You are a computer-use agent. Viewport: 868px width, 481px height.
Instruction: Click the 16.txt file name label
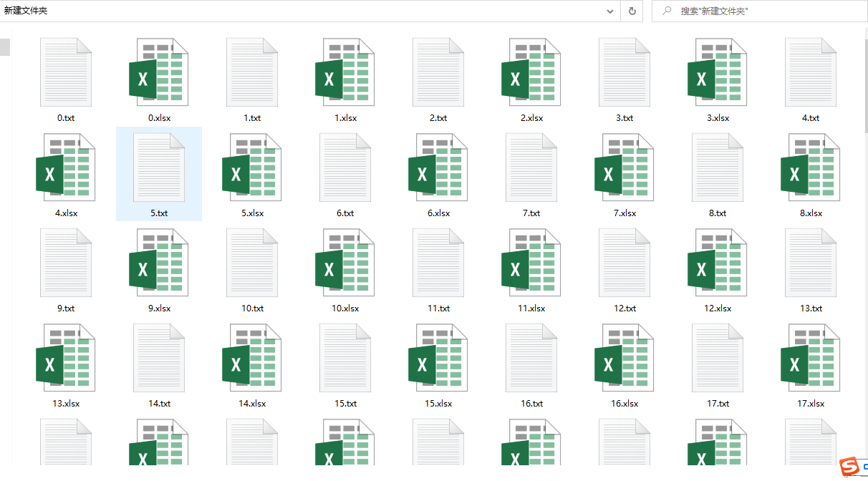pos(531,403)
